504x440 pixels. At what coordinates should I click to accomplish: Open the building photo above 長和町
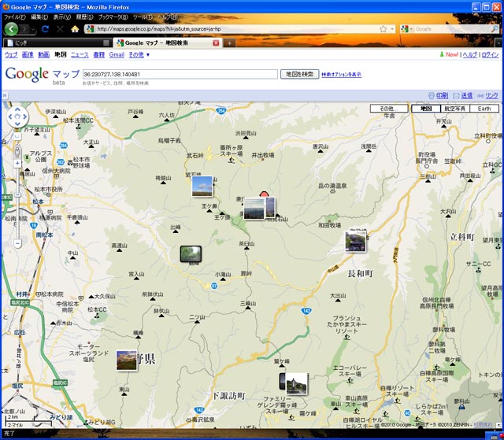[x=356, y=241]
